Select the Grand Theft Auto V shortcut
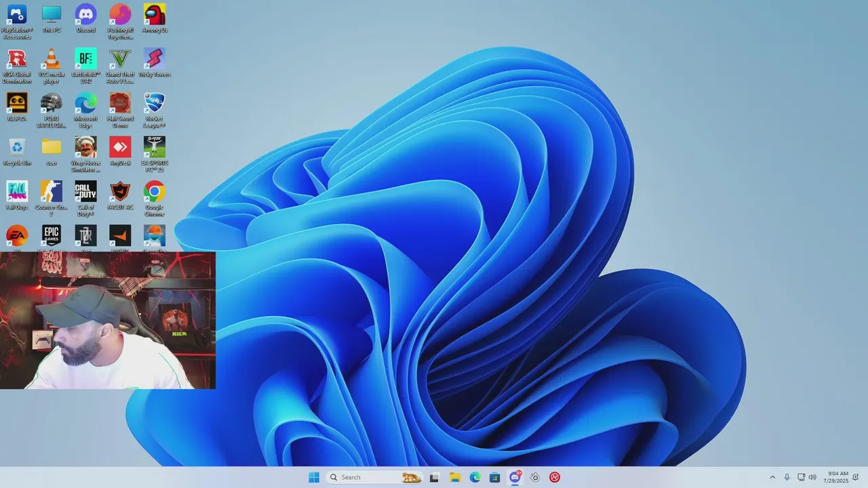Image resolution: width=868 pixels, height=488 pixels. (x=120, y=66)
